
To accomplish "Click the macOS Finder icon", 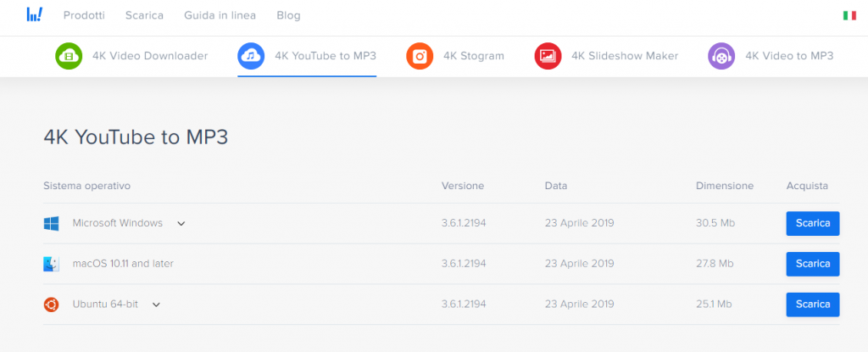I will click(51, 264).
